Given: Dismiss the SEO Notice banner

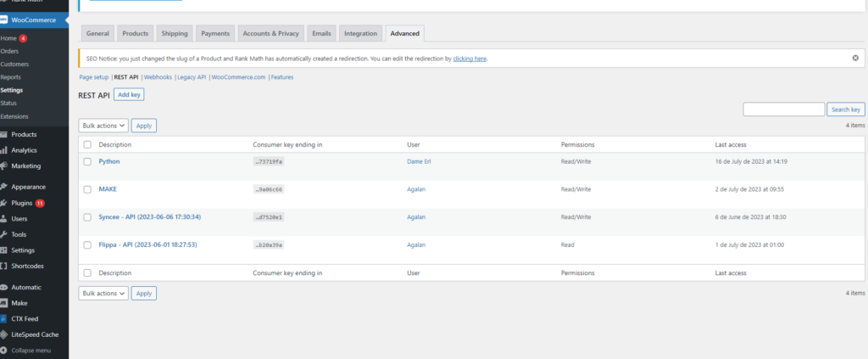Looking at the screenshot, I should click(x=855, y=58).
